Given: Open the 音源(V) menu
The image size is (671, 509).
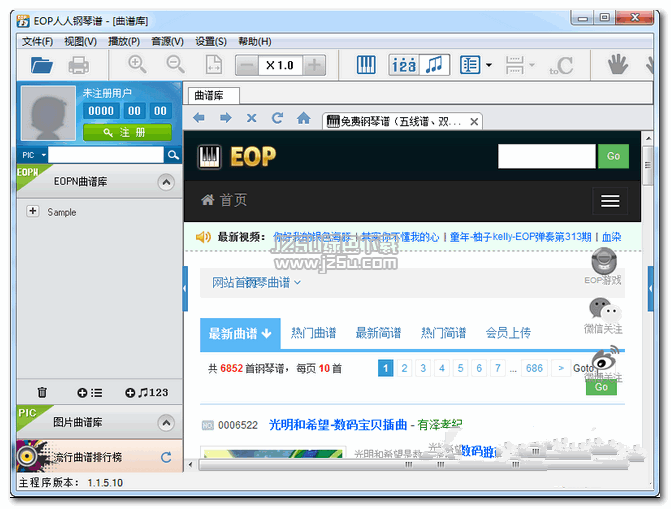Looking at the screenshot, I should (x=167, y=42).
